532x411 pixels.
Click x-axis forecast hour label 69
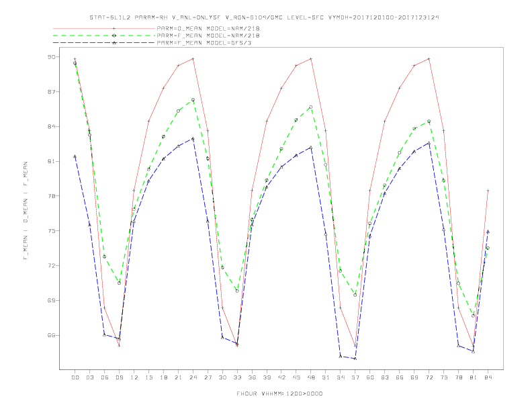click(x=414, y=377)
